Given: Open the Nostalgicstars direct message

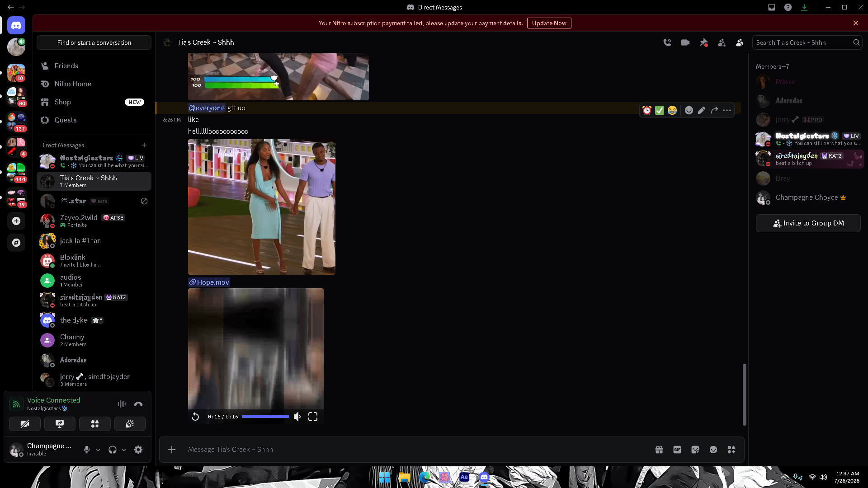Looking at the screenshot, I should pyautogui.click(x=94, y=161).
